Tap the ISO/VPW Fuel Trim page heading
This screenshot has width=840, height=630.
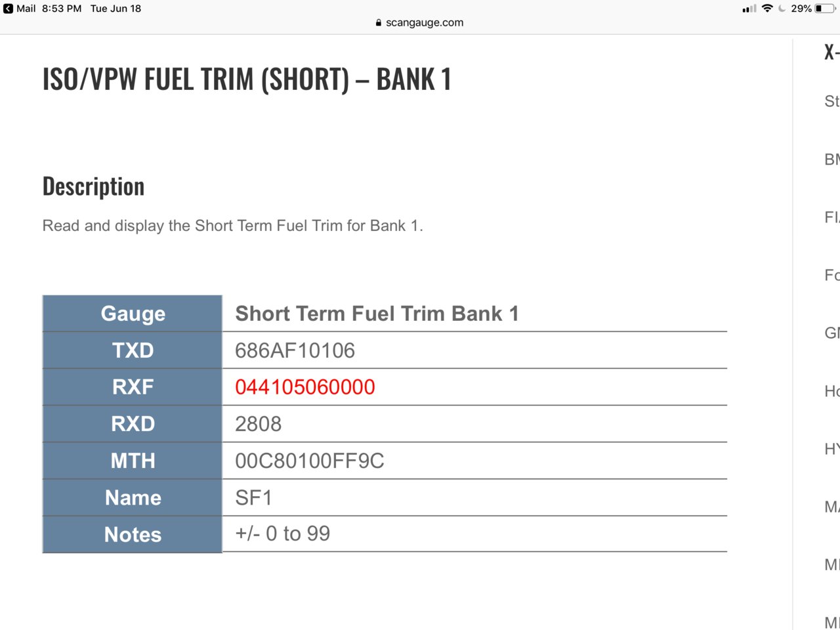[x=247, y=79]
